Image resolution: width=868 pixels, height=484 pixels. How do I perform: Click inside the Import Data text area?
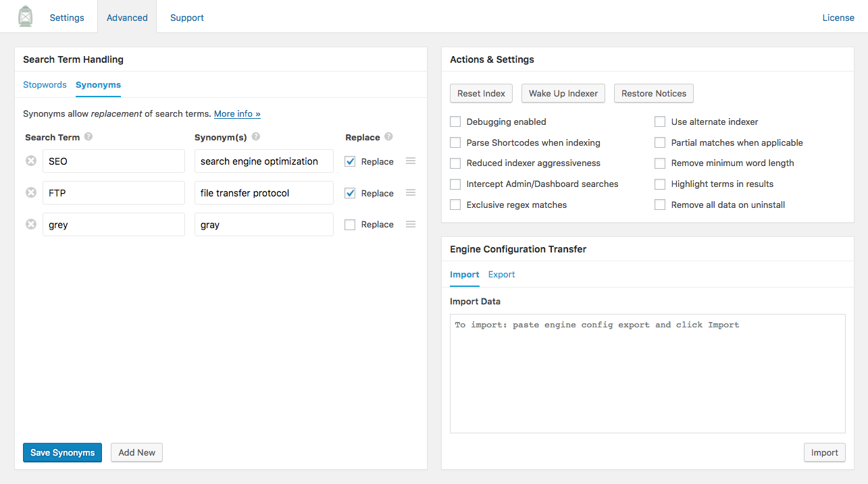pos(647,373)
